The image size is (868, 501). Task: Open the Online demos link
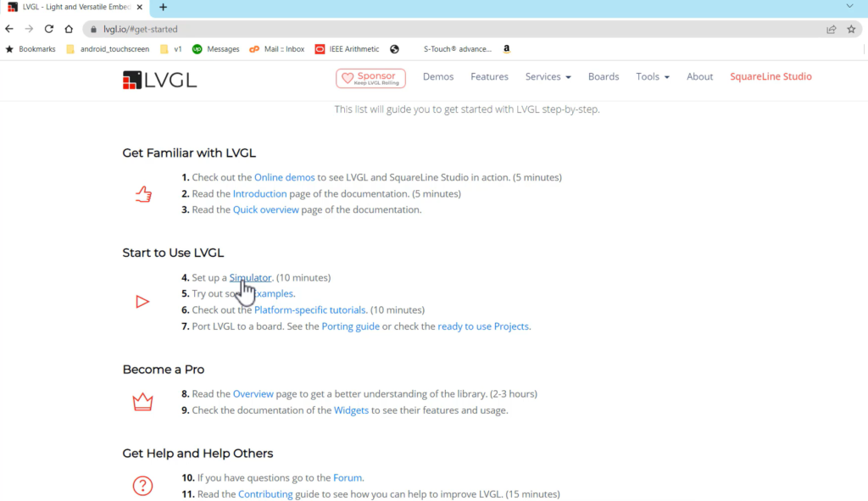point(285,177)
